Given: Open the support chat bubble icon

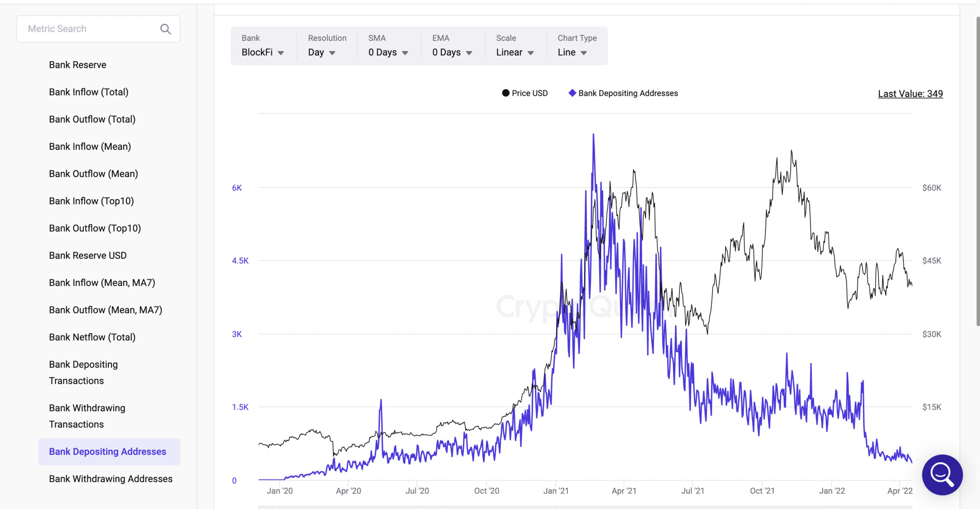Looking at the screenshot, I should click(942, 475).
